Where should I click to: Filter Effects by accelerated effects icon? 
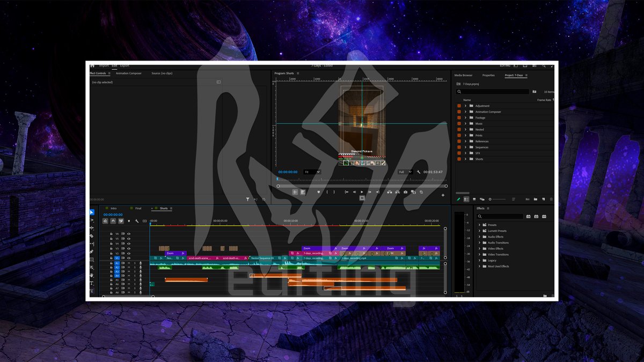click(528, 216)
